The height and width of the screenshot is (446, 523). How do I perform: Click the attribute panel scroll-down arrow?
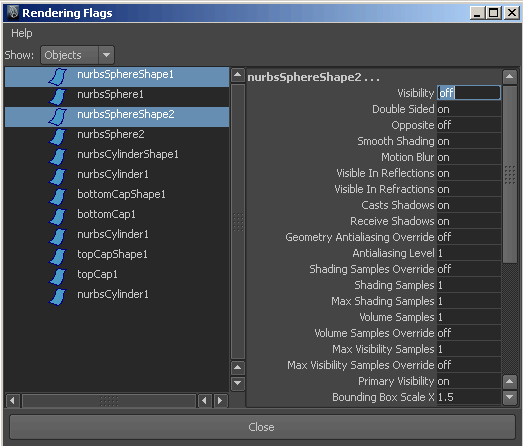(509, 397)
